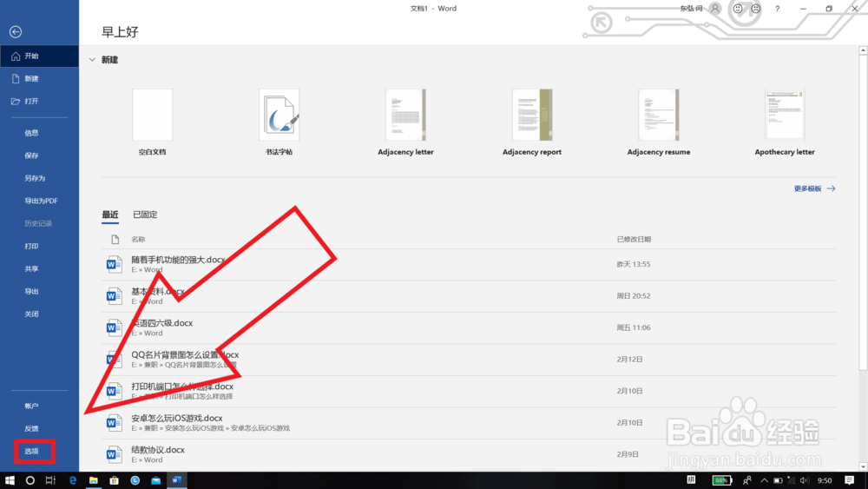Choose the Adjacency resume template

pos(659,122)
